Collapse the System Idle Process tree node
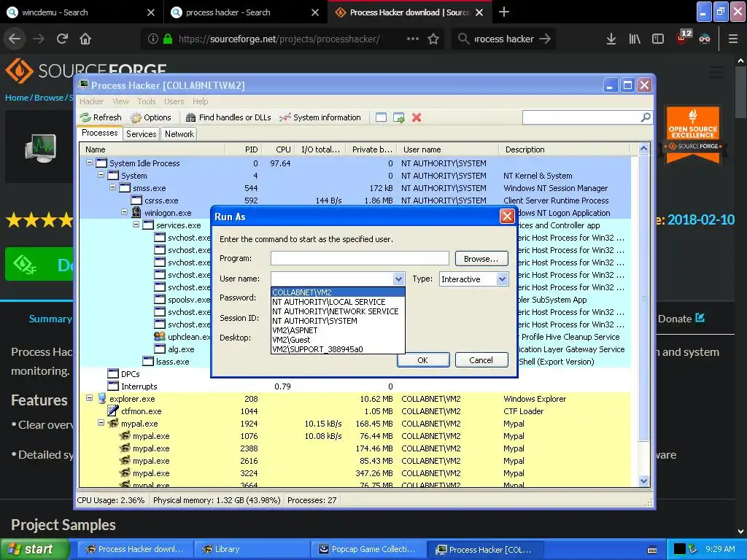The height and width of the screenshot is (560, 747). coord(89,163)
